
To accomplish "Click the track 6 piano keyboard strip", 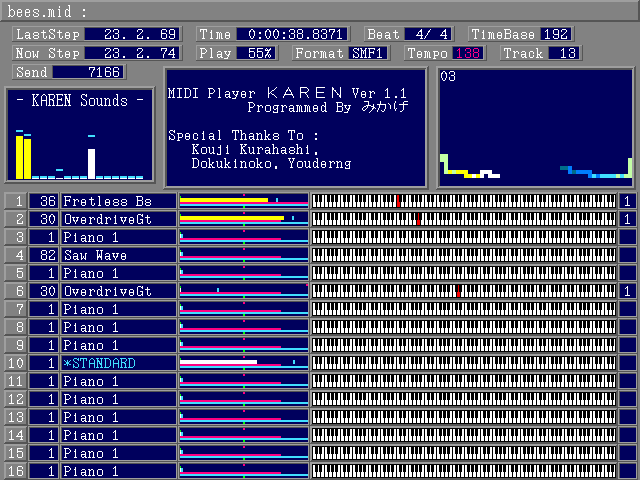I will [464, 291].
